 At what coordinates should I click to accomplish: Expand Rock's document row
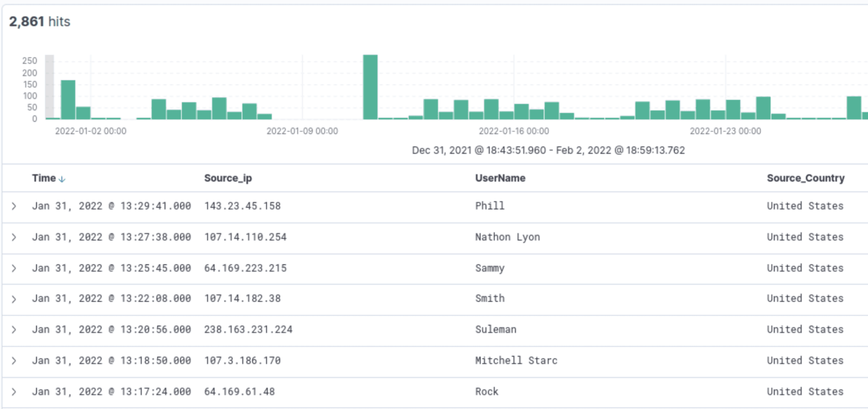(14, 391)
